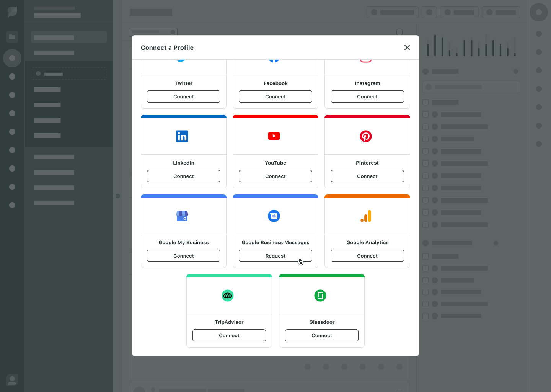
Task: Click the Glassdoor icon
Action: (320, 296)
